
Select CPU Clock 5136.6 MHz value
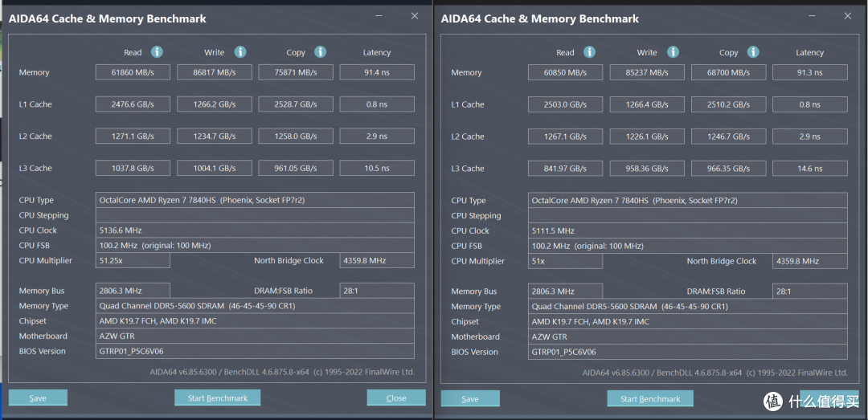pyautogui.click(x=255, y=230)
